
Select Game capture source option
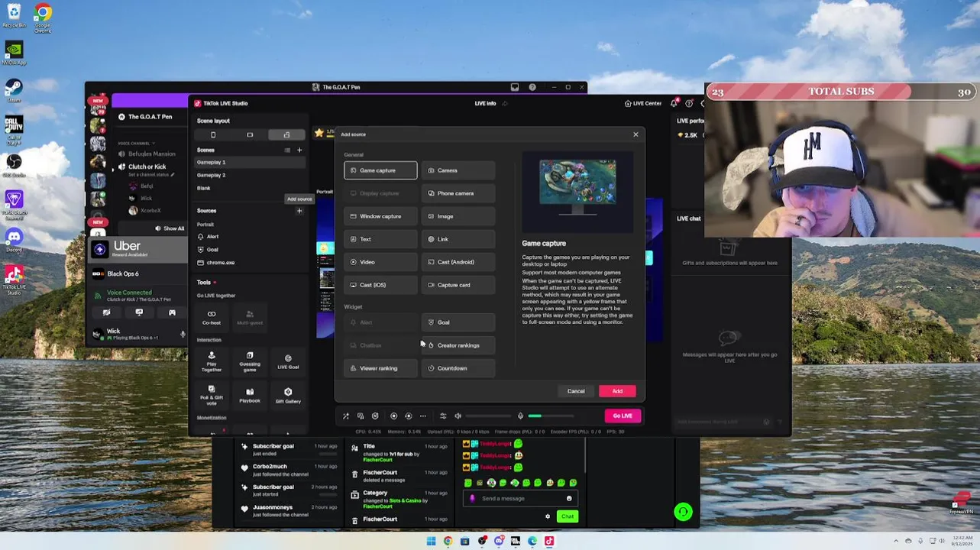[x=380, y=170]
